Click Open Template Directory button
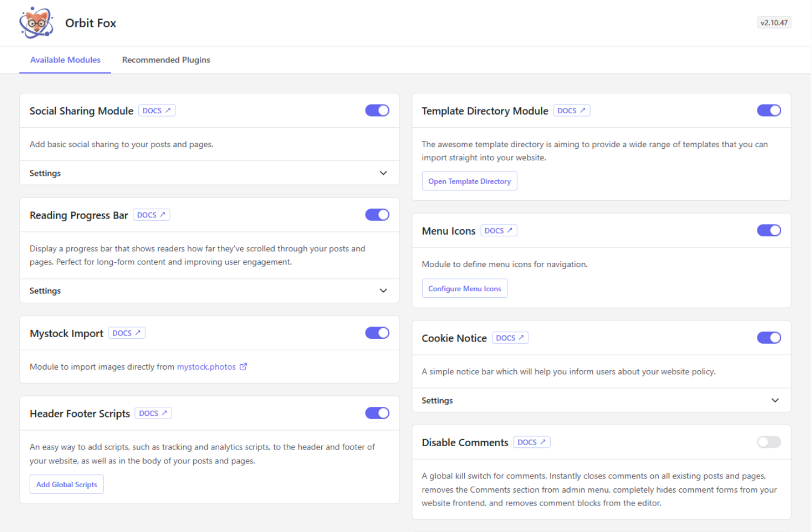 click(x=470, y=181)
